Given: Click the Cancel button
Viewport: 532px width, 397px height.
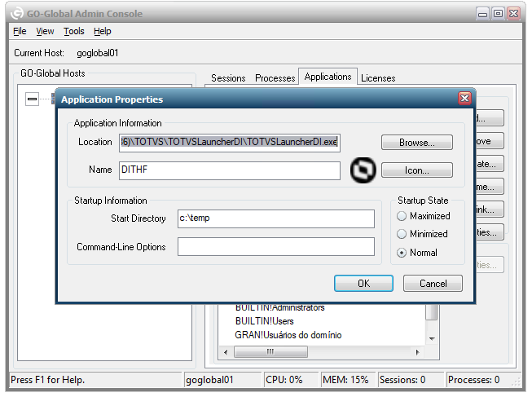Looking at the screenshot, I should pos(433,283).
